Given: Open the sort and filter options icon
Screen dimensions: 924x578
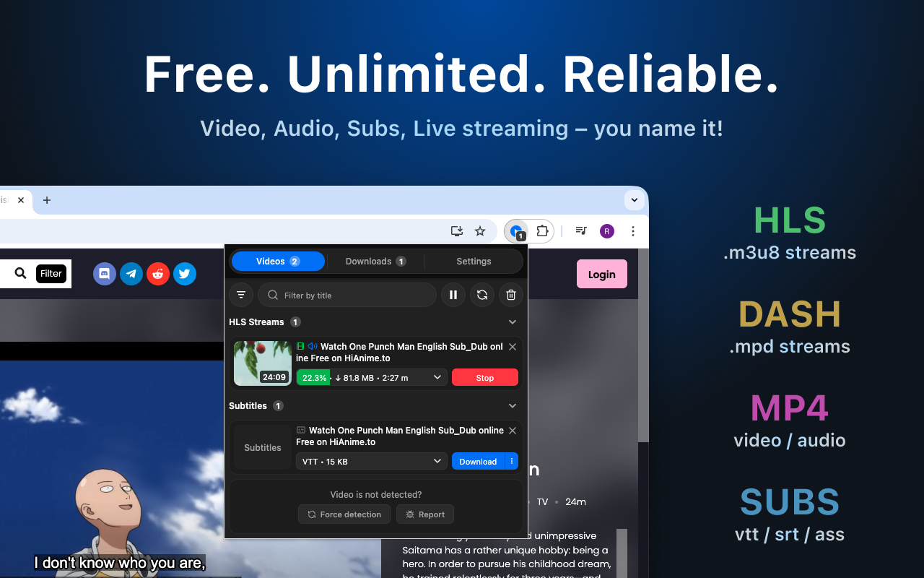Looking at the screenshot, I should tap(241, 295).
